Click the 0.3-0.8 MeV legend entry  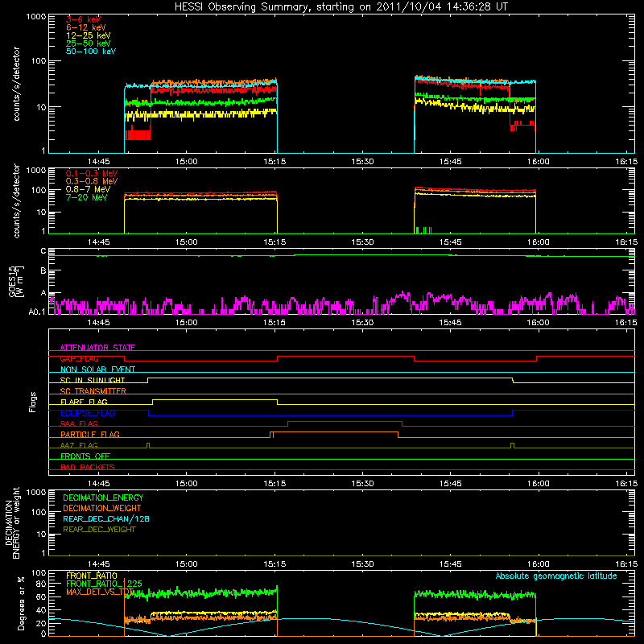coord(92,181)
